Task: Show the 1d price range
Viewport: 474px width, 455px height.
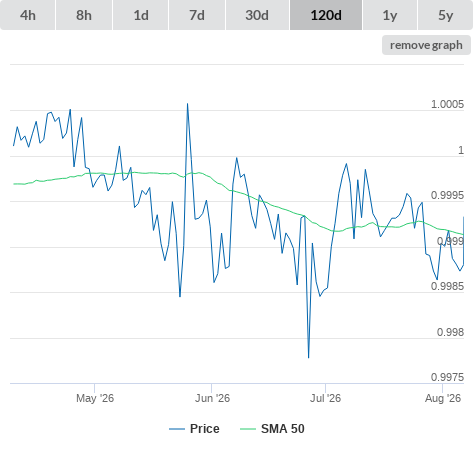Action: click(141, 15)
